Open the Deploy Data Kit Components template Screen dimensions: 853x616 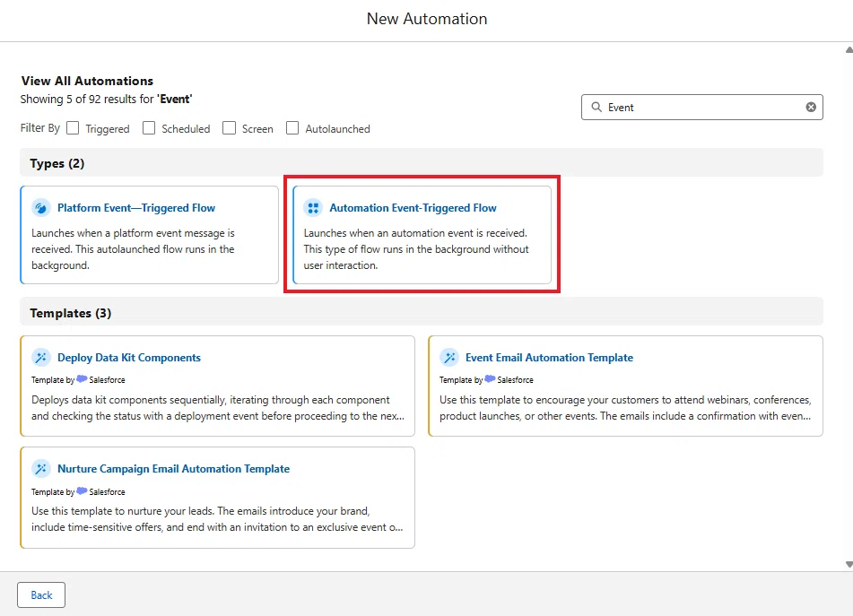129,358
